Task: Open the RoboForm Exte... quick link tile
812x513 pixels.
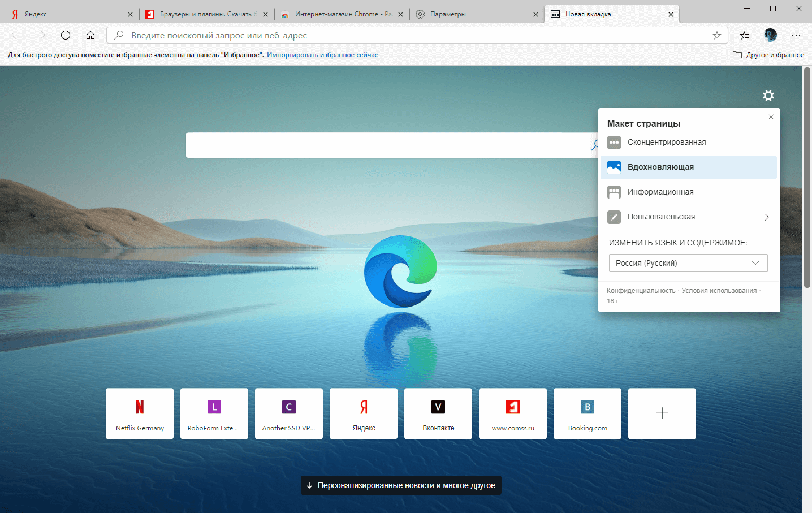Action: pyautogui.click(x=214, y=413)
